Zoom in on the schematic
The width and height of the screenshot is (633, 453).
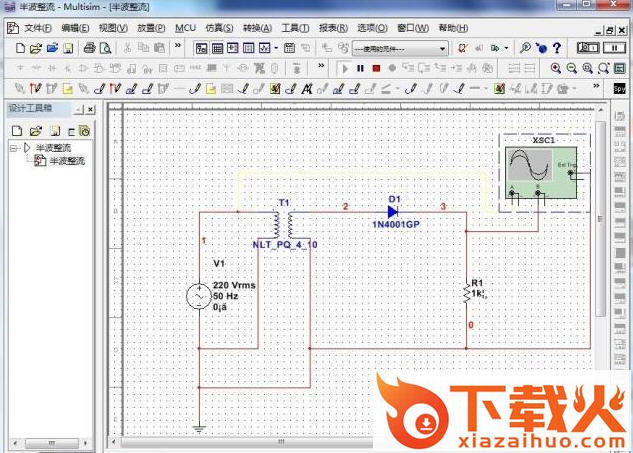point(556,68)
